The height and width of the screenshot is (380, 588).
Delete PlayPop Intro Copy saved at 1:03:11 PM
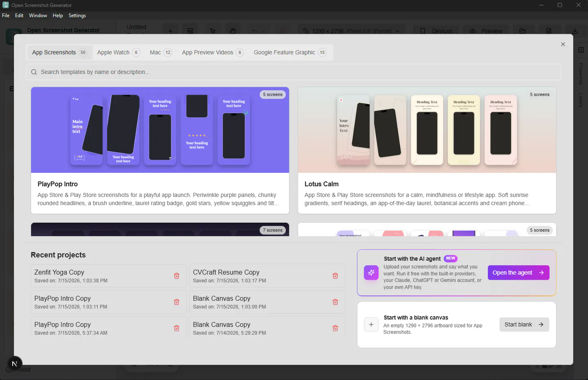[x=177, y=302]
